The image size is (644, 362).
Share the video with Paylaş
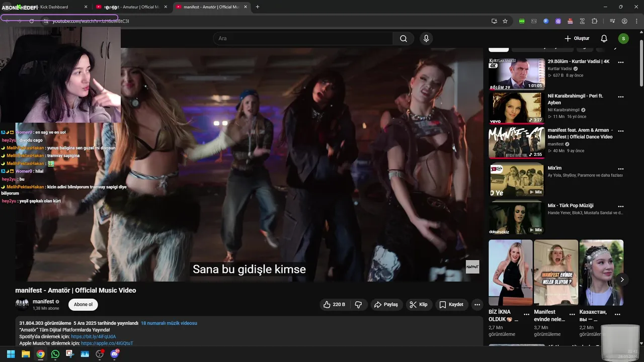[386, 304]
